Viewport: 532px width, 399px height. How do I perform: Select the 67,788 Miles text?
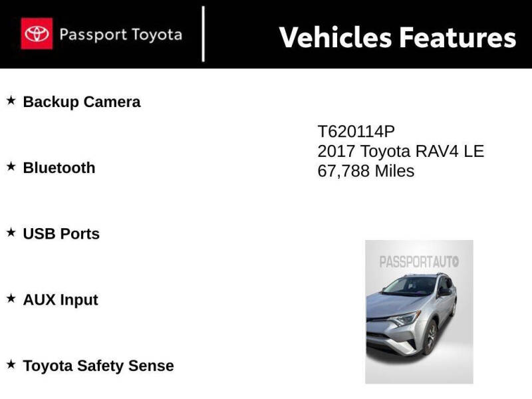[366, 171]
